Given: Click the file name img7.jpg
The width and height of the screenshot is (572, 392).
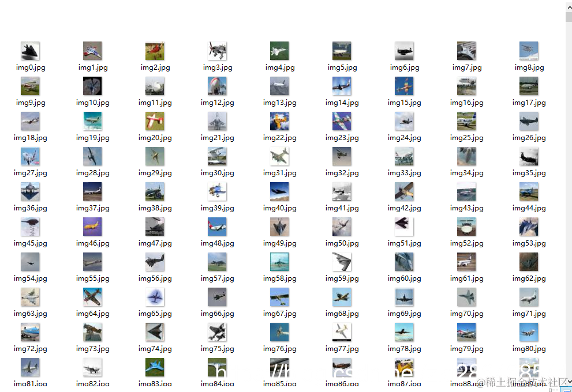Looking at the screenshot, I should (467, 67).
